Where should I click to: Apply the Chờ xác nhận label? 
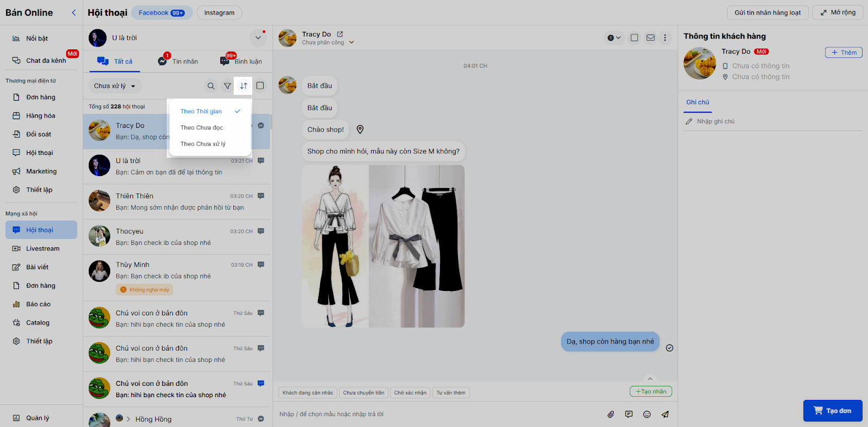(x=410, y=393)
